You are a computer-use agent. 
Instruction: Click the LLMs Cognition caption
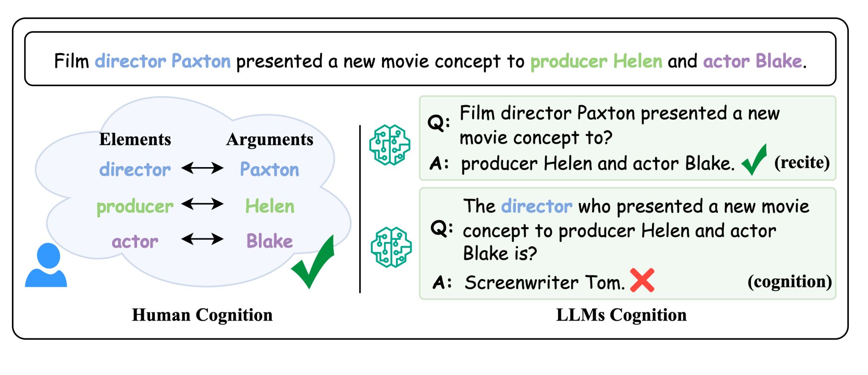pyautogui.click(x=622, y=315)
